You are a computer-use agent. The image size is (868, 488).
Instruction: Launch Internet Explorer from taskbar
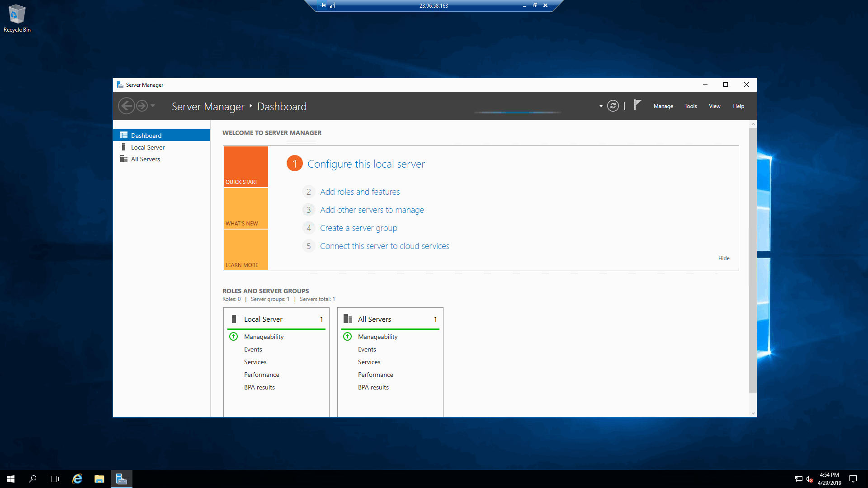(77, 479)
